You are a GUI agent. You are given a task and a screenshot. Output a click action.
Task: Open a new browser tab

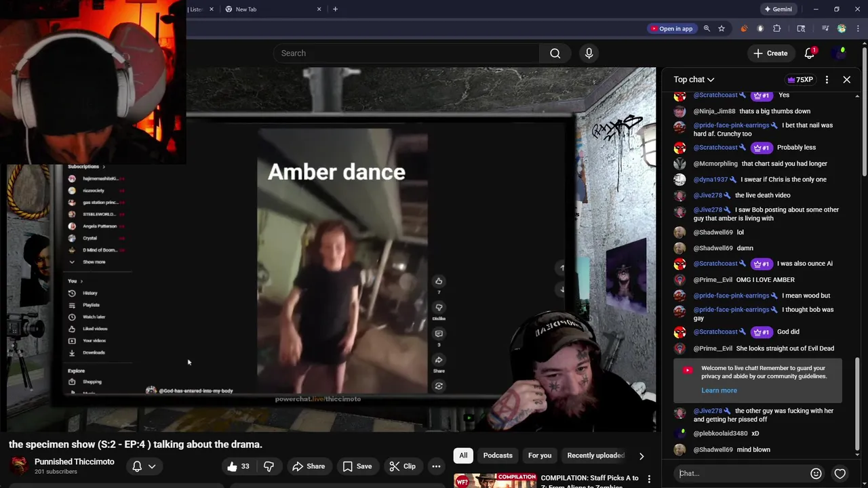(x=335, y=9)
